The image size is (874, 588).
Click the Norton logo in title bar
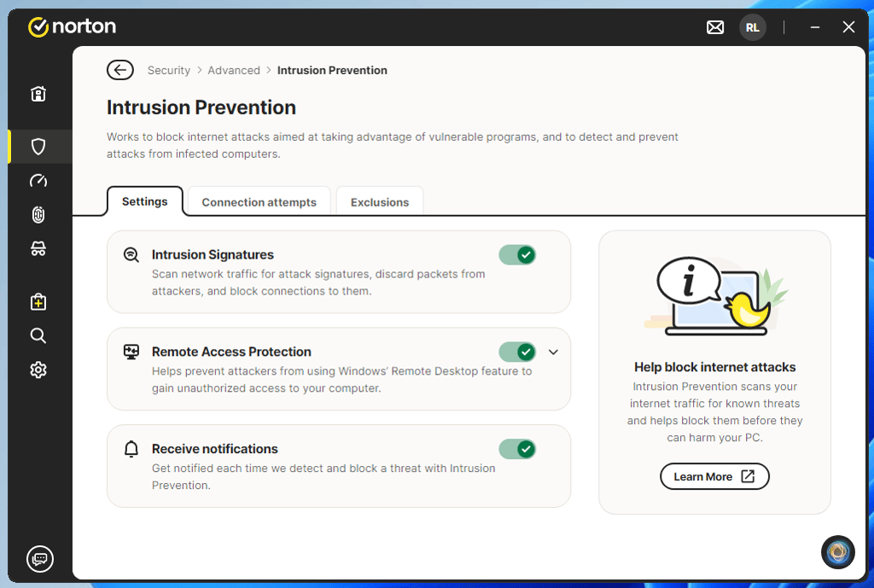[72, 26]
